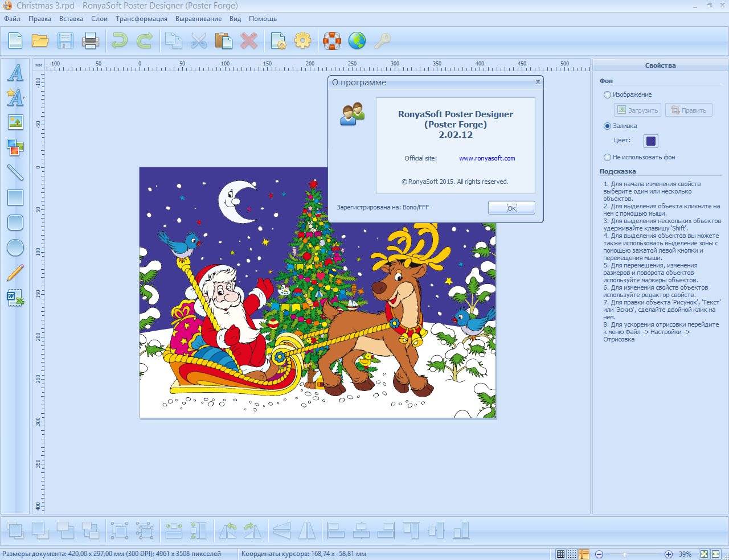Undo the last action
Viewport: 729px width, 560px height.
[120, 40]
